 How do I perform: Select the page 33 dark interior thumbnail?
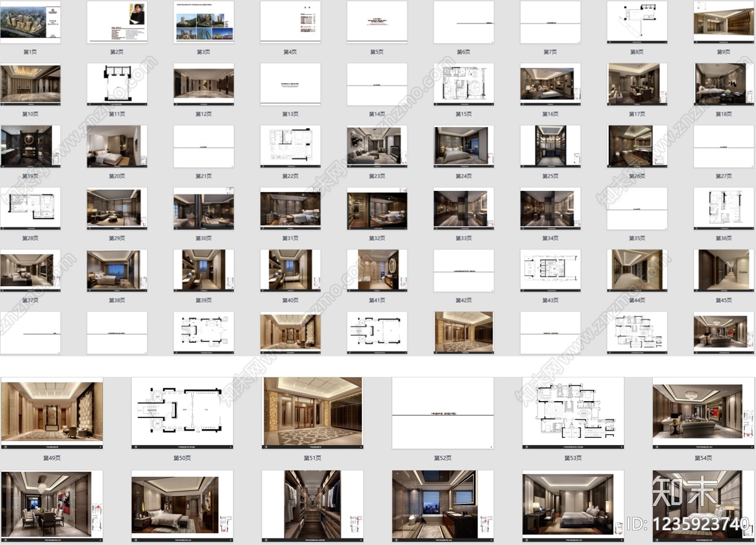[463, 209]
